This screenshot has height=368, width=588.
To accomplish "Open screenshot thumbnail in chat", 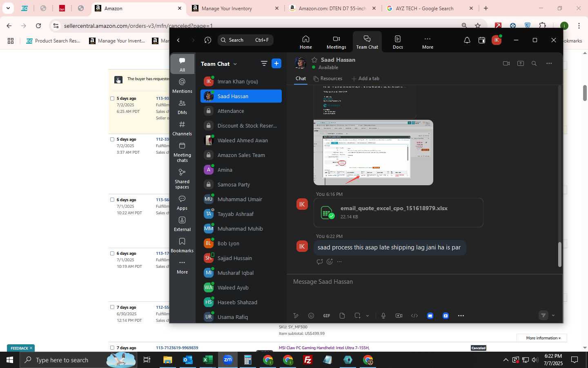I will pos(373,153).
